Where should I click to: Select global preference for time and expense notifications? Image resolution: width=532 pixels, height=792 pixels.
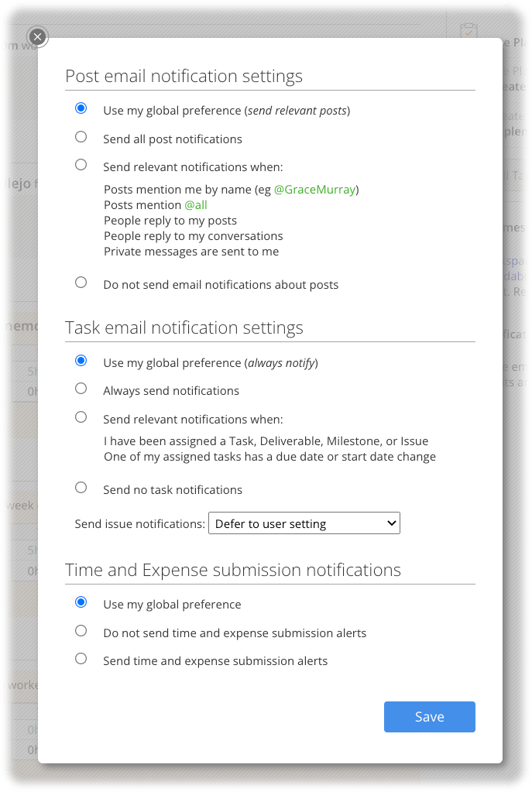pyautogui.click(x=81, y=602)
